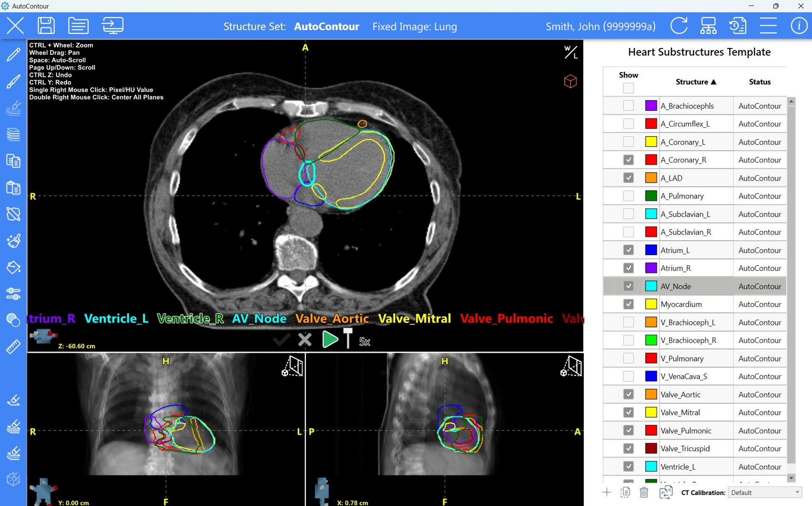This screenshot has height=506, width=812.
Task: Toggle the 3D cube view icon
Action: coord(570,81)
